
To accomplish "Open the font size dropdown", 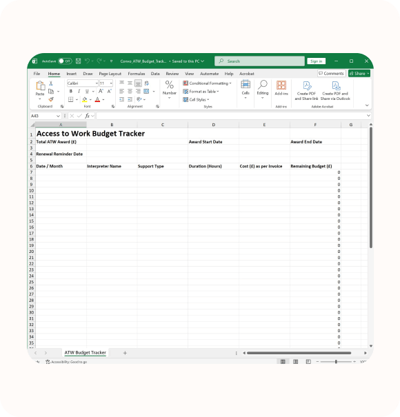I will [111, 83].
